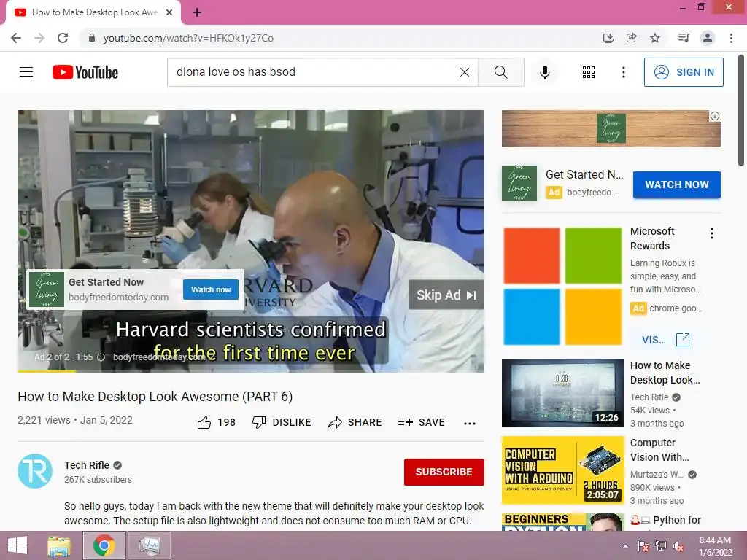Click the install app icon in address bar
The height and width of the screenshot is (560, 747).
[608, 38]
